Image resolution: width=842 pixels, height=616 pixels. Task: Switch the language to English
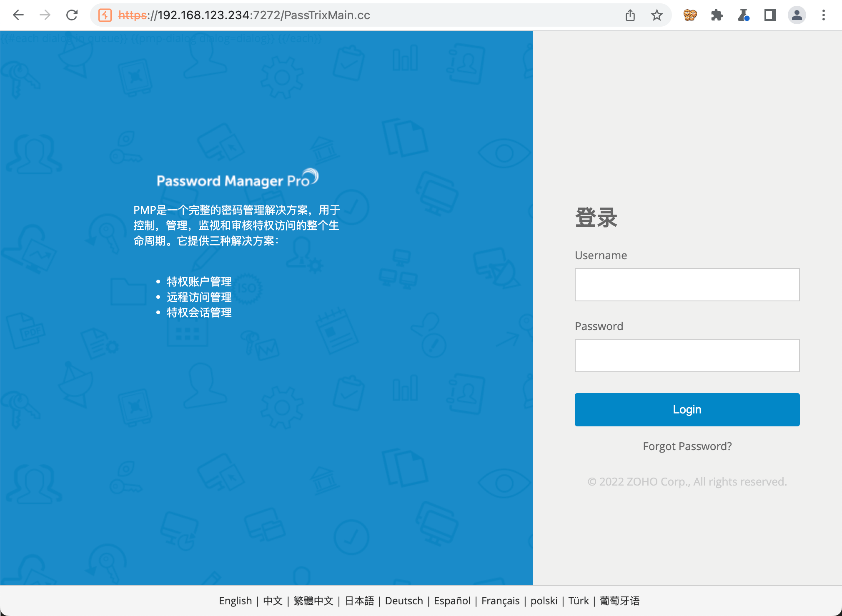point(235,601)
